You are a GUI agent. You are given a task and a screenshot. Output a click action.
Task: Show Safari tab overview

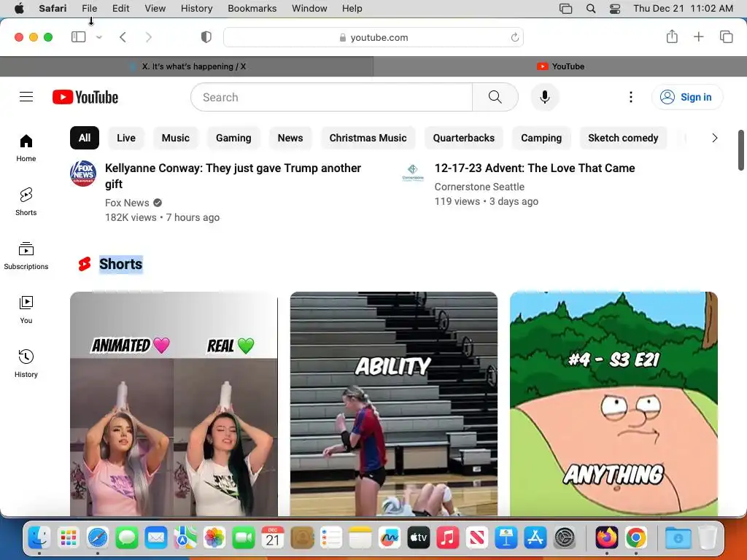pos(726,36)
